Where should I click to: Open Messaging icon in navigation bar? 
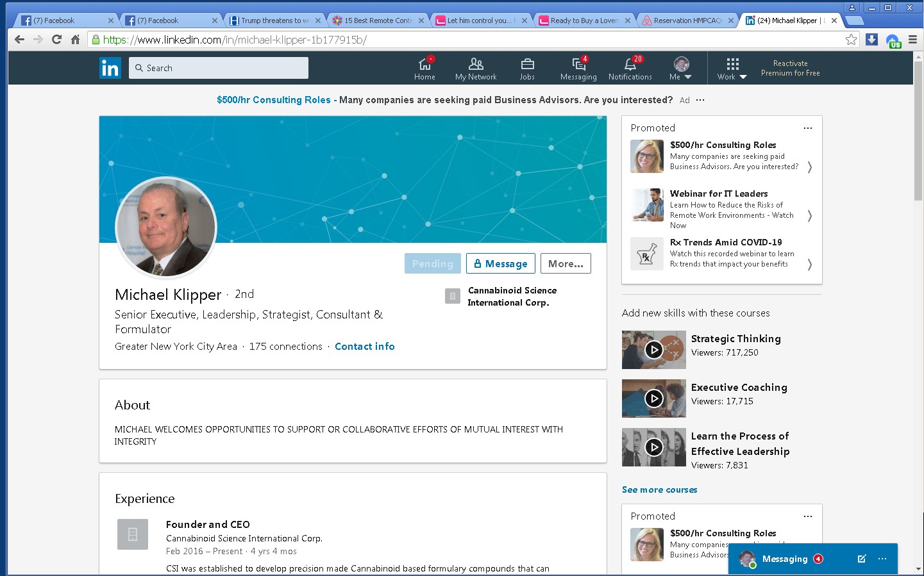578,65
